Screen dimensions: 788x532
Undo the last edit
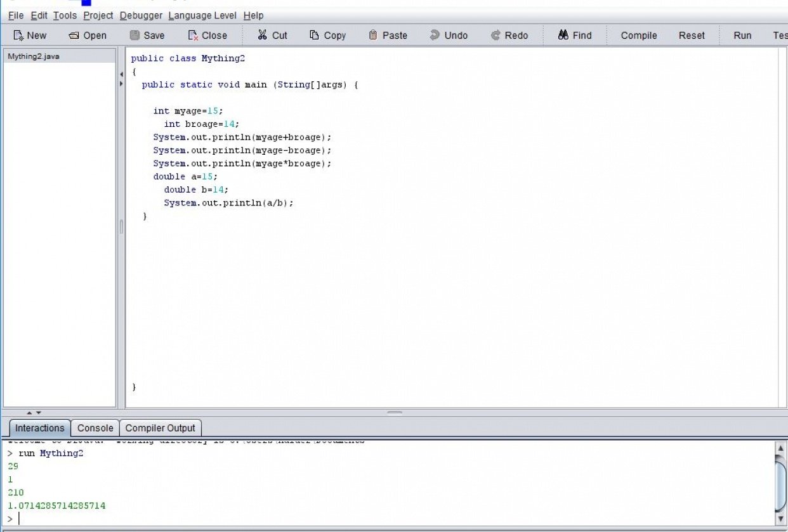click(x=435, y=36)
